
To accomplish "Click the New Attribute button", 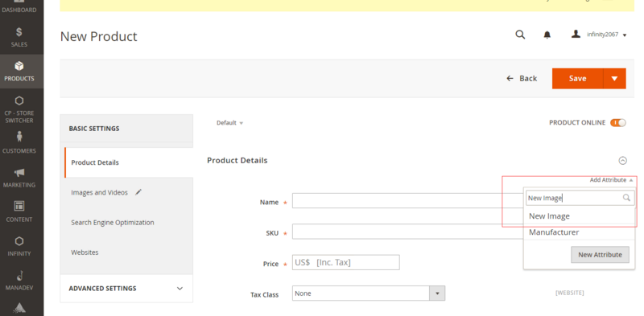I will coord(600,254).
